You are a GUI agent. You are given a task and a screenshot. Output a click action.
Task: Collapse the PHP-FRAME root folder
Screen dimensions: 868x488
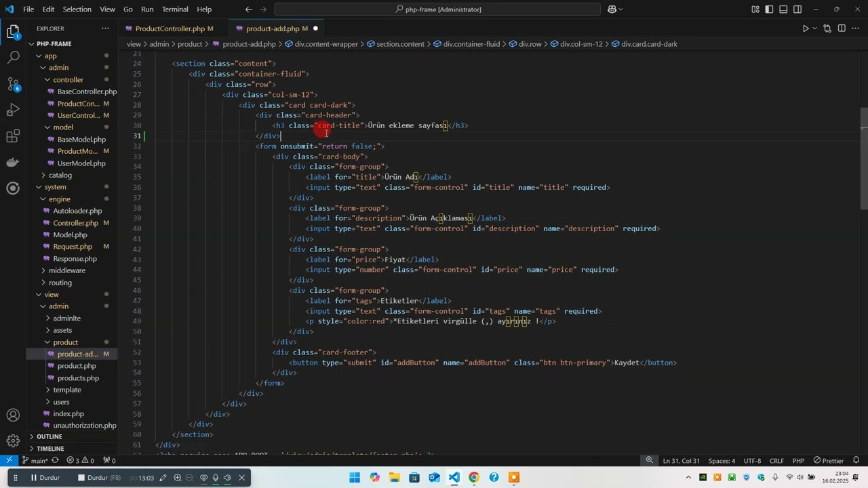point(54,44)
